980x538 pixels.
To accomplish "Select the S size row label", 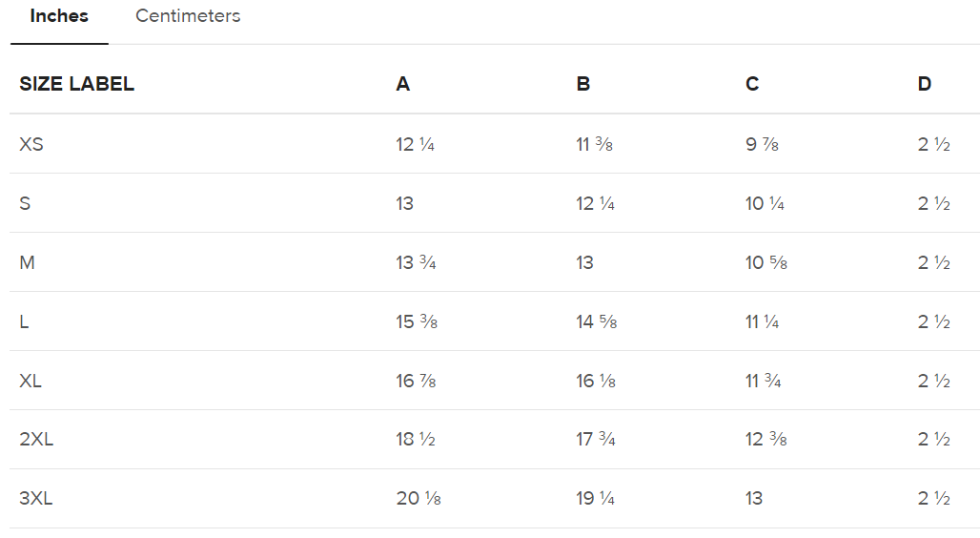I will pyautogui.click(x=25, y=204).
